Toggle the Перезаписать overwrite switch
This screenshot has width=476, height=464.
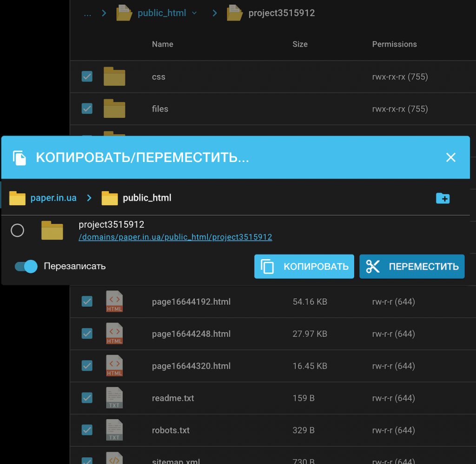click(x=26, y=266)
